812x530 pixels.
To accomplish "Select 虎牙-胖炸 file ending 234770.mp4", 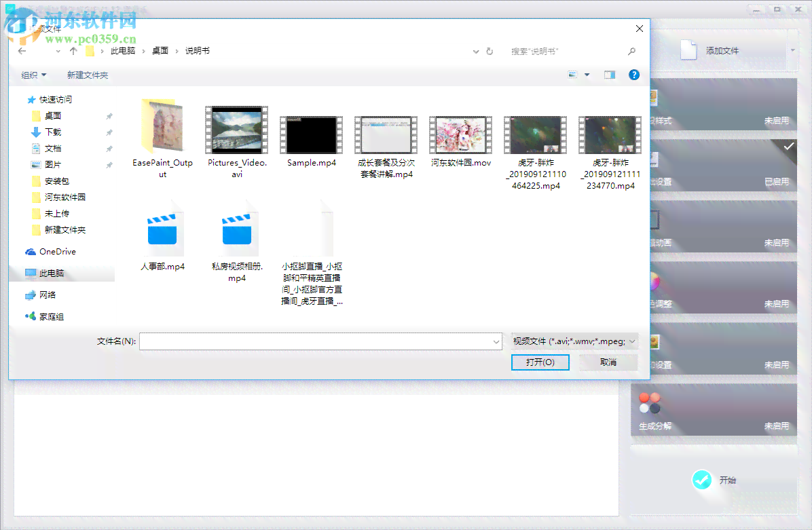I will pos(610,153).
